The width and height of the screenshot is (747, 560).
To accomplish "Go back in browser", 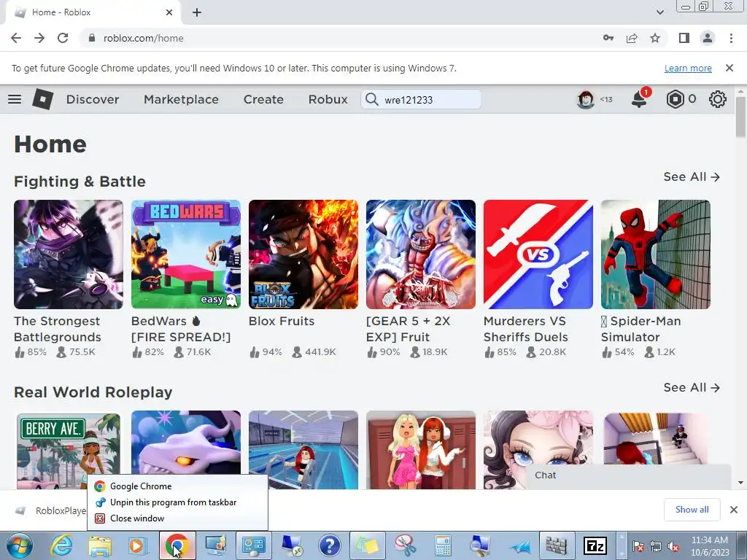I will click(16, 38).
